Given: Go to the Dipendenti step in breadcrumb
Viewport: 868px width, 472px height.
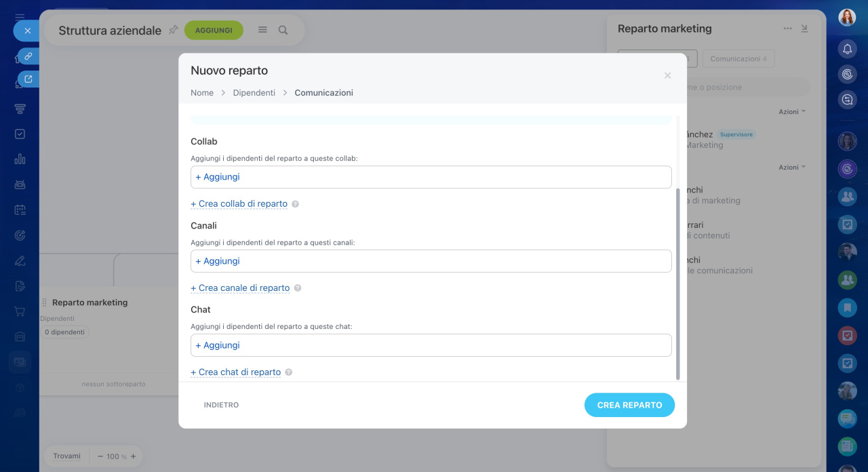Looking at the screenshot, I should coord(254,93).
